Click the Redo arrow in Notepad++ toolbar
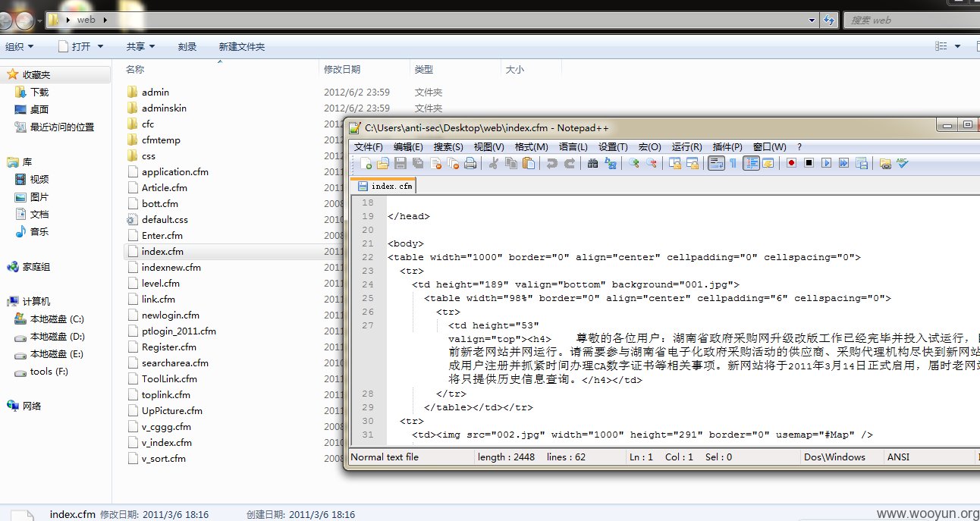This screenshot has height=521, width=980. pyautogui.click(x=569, y=163)
